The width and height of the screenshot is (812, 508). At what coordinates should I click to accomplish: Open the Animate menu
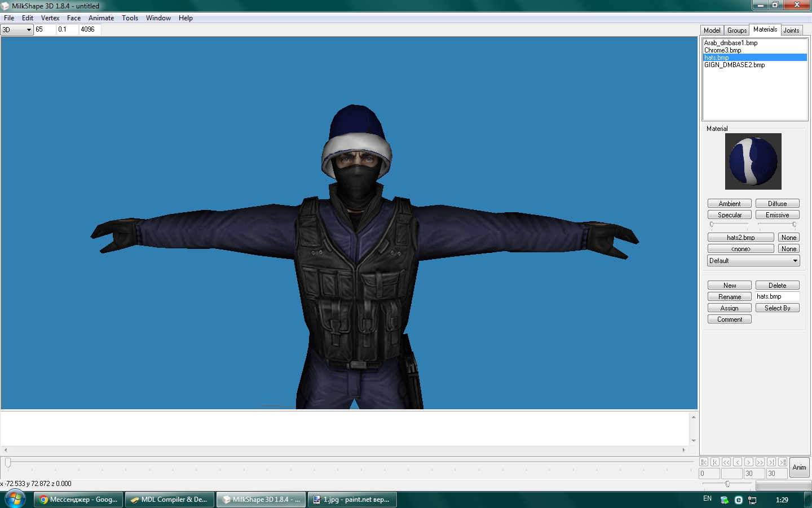101,18
